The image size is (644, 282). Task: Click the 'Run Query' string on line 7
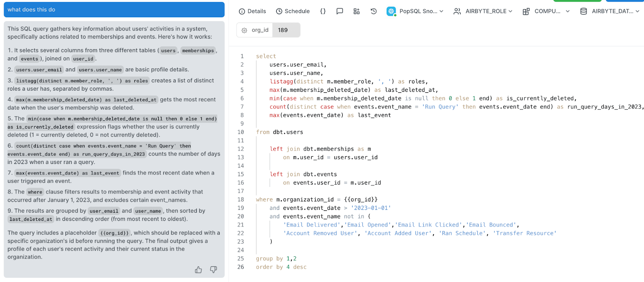point(440,107)
